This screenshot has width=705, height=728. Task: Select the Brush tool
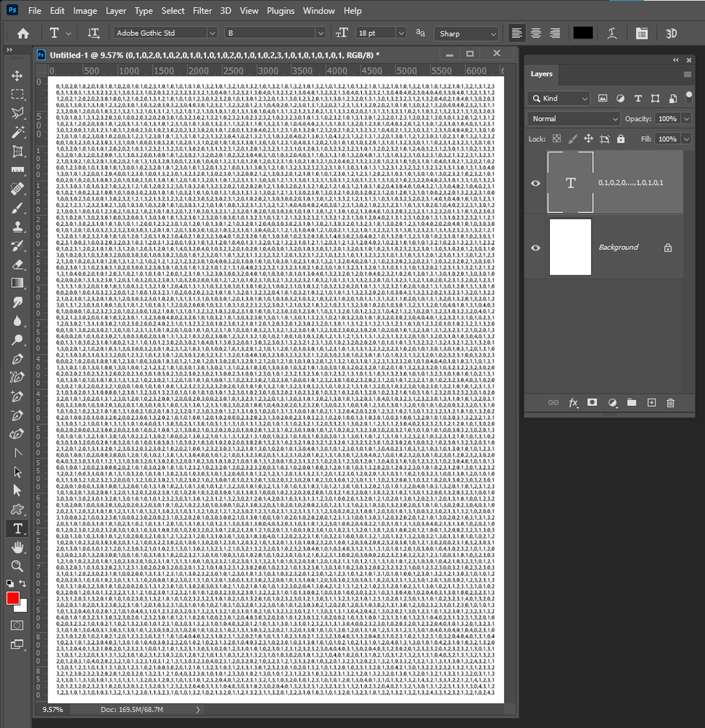pyautogui.click(x=17, y=208)
